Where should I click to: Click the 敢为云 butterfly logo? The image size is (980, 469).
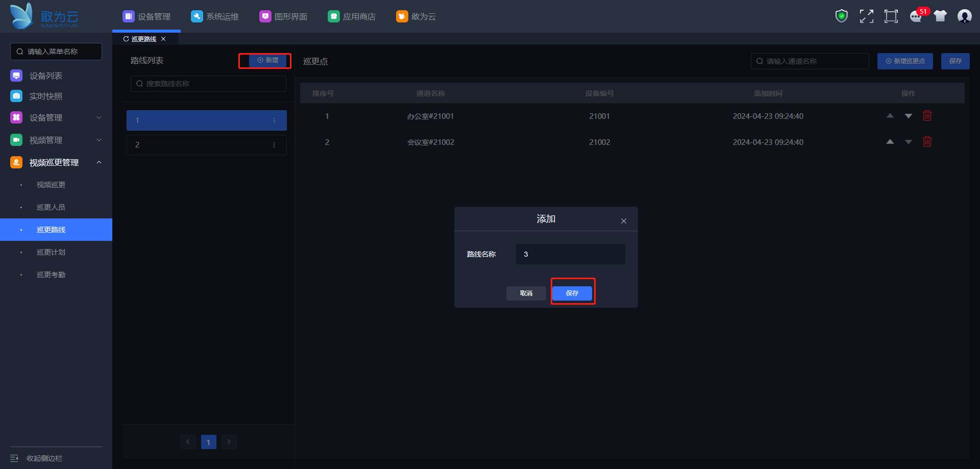[x=44, y=16]
